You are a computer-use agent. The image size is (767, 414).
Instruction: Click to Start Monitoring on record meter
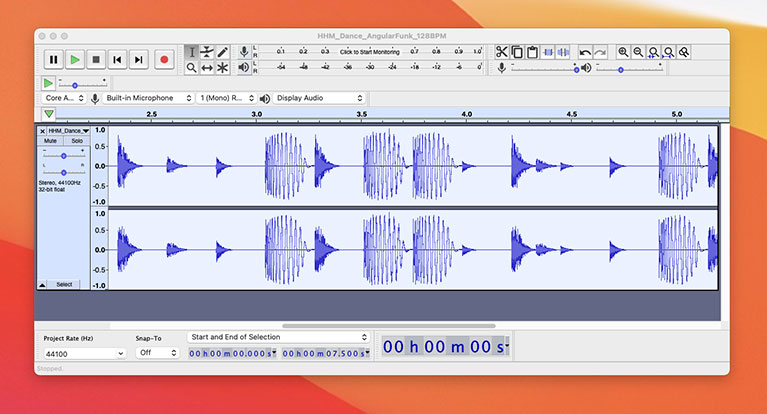pos(369,51)
